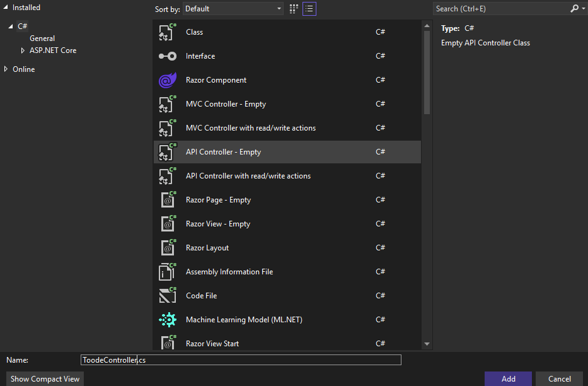Select the Razor Component icon
Image resolution: width=588 pixels, height=386 pixels.
(x=167, y=80)
